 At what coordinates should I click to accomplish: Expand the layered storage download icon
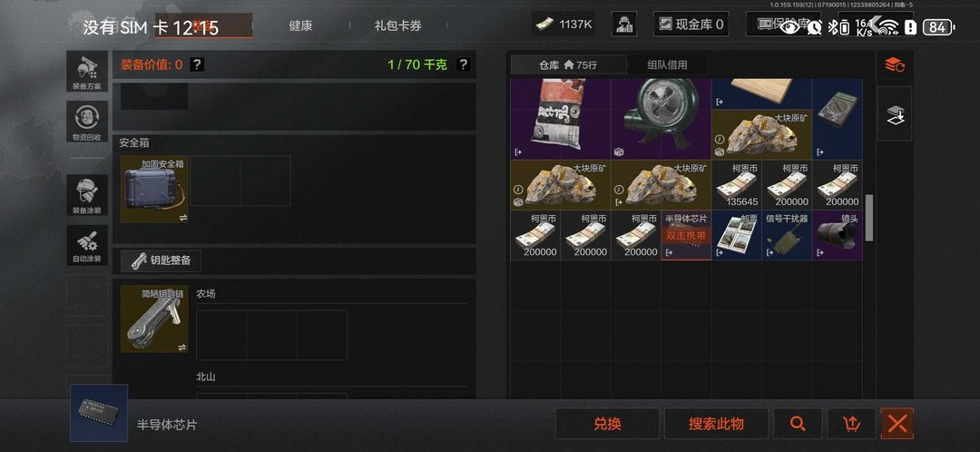(895, 113)
